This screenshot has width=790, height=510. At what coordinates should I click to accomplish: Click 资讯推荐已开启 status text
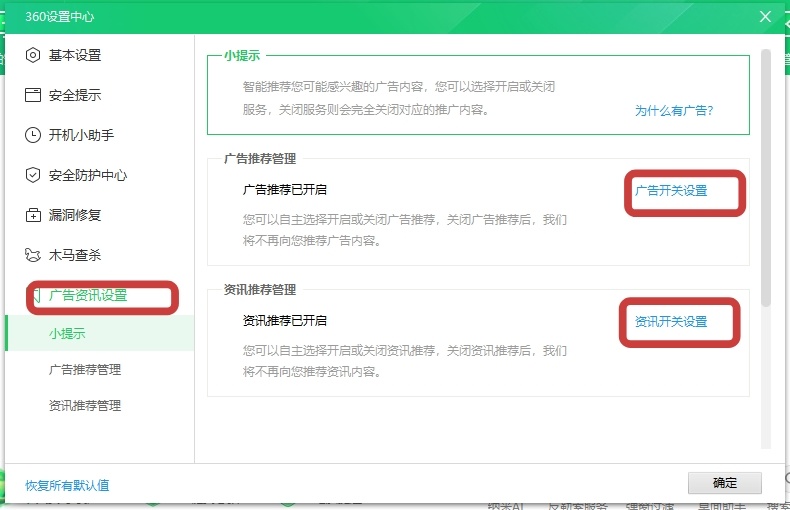tap(285, 321)
